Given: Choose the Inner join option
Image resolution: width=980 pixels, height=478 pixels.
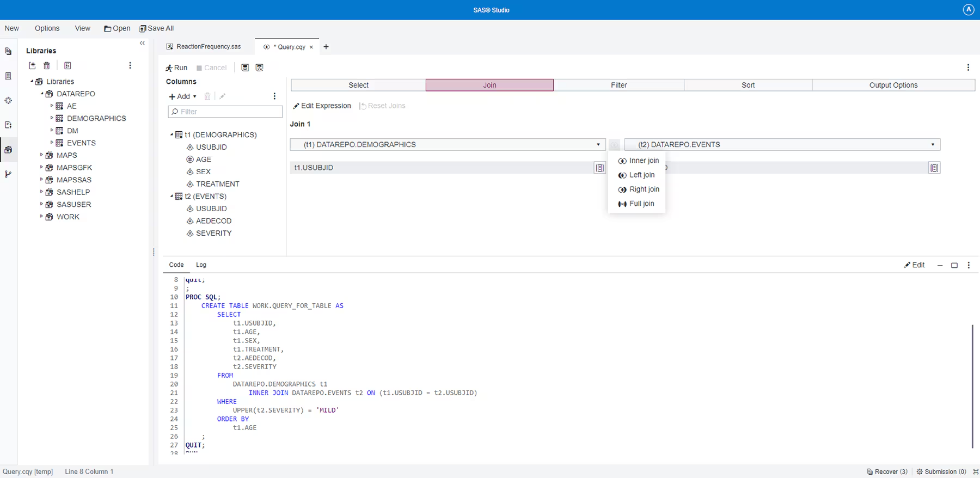Looking at the screenshot, I should pos(638,161).
